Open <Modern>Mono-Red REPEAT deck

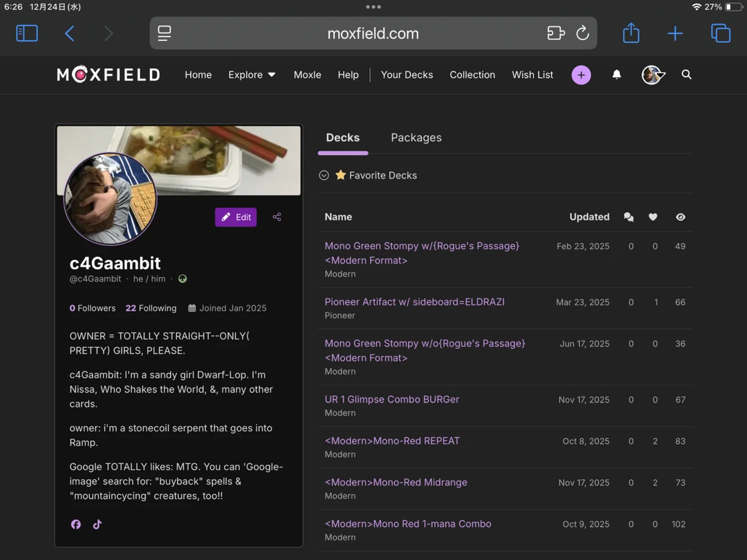pos(392,441)
